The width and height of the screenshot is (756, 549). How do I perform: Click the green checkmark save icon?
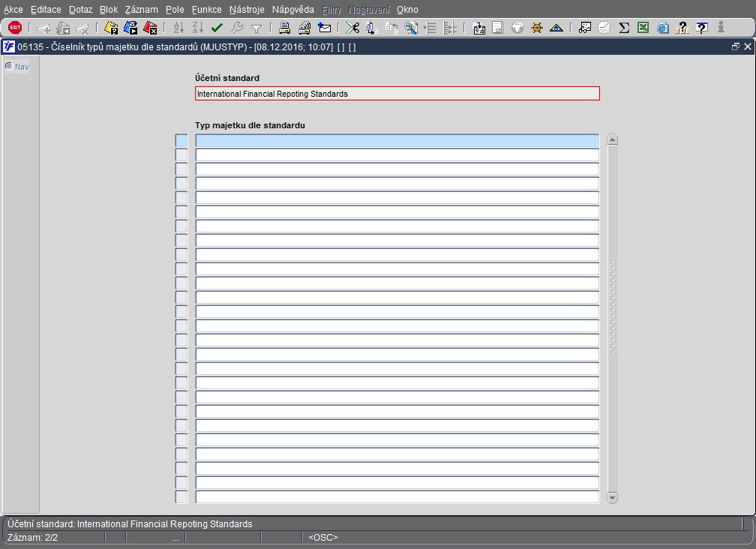[217, 28]
